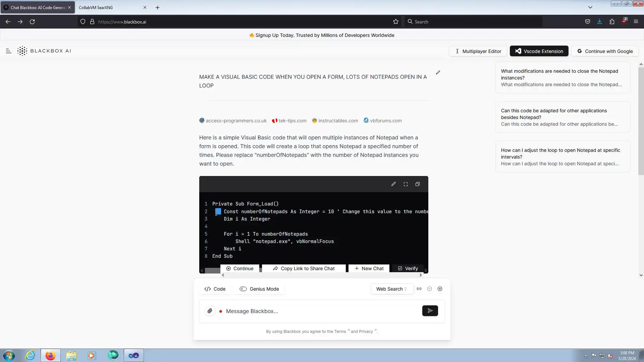Open the Web Search dropdown
This screenshot has width=644, height=362.
tap(391, 289)
